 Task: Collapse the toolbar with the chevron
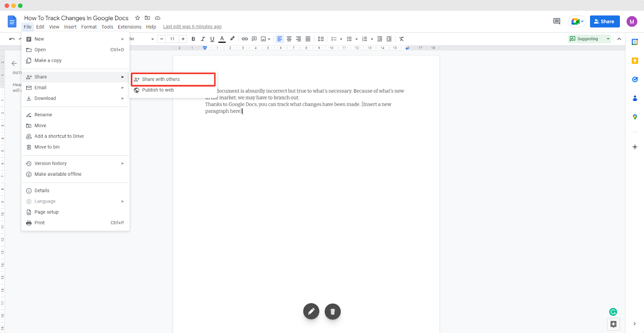[619, 39]
